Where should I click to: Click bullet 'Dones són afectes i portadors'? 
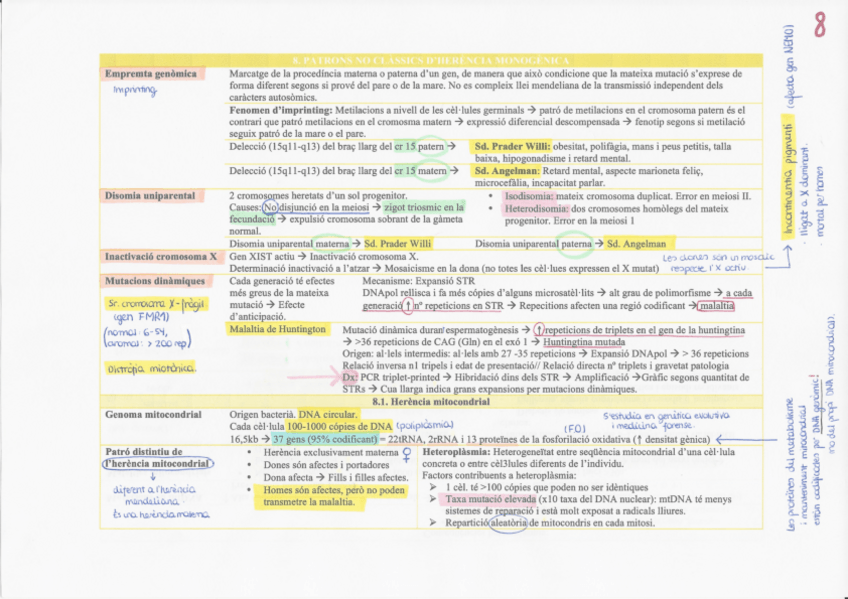point(326,465)
